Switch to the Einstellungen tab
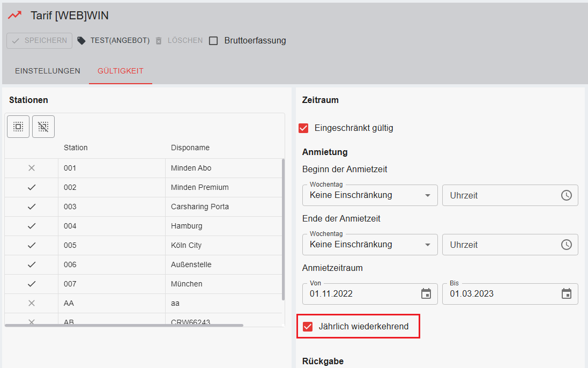Screen dimensions: 588x368 coord(48,71)
